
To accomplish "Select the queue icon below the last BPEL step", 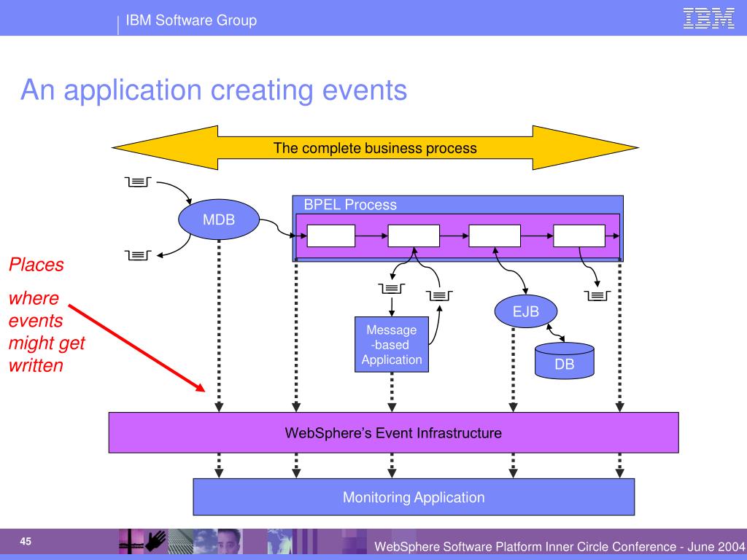I will 597,296.
